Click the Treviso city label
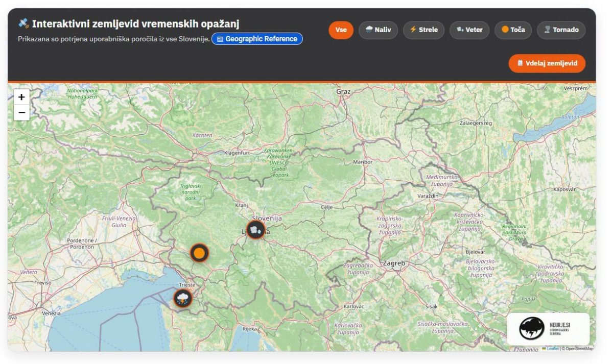The image size is (613, 364). [43, 282]
